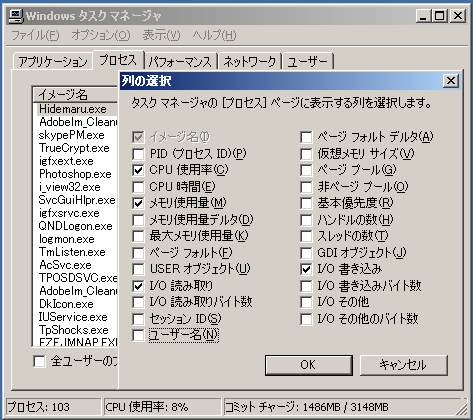Click the イメージ名 column header
Screen dimensions: 473x420
point(76,95)
